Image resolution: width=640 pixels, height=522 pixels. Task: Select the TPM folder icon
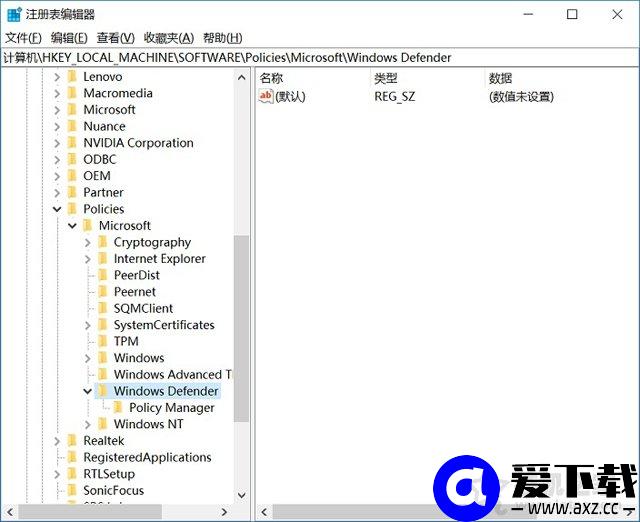point(103,341)
